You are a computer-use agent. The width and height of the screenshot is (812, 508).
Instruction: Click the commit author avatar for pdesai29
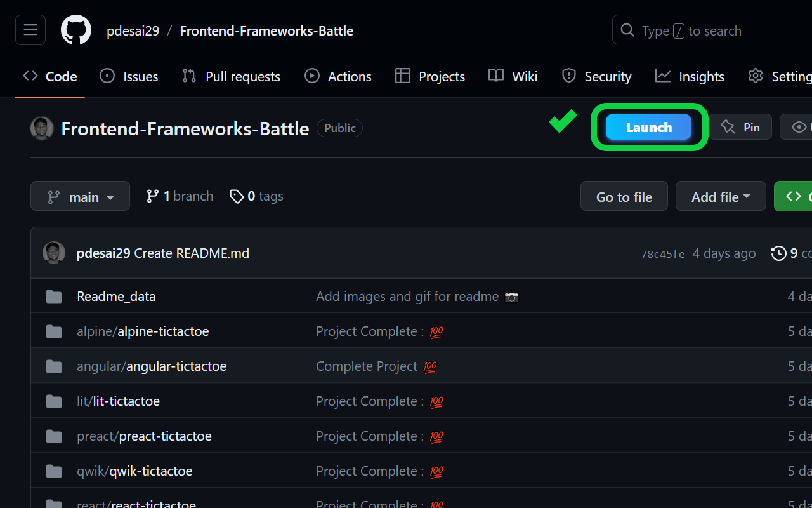click(54, 253)
